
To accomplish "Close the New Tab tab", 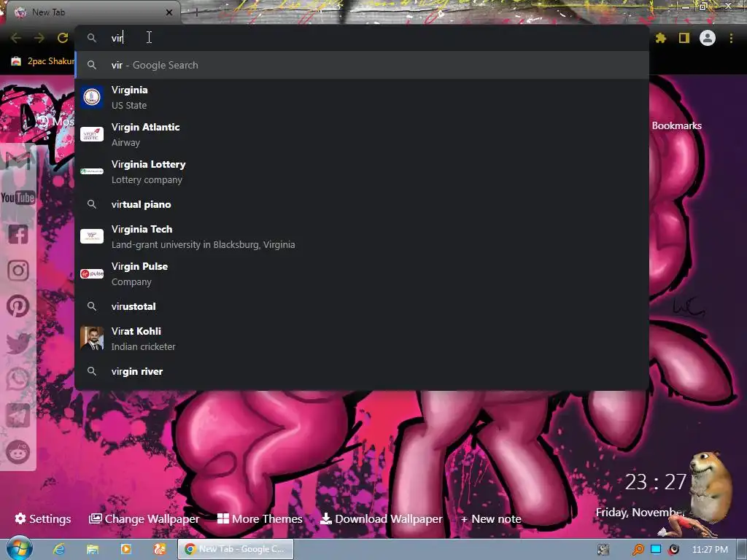I will pos(169,12).
